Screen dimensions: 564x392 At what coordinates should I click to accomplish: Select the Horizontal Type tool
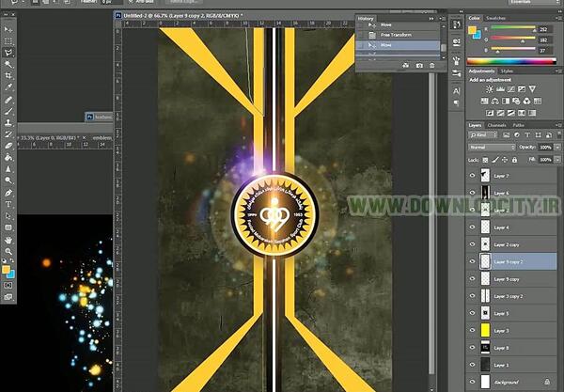pos(8,204)
